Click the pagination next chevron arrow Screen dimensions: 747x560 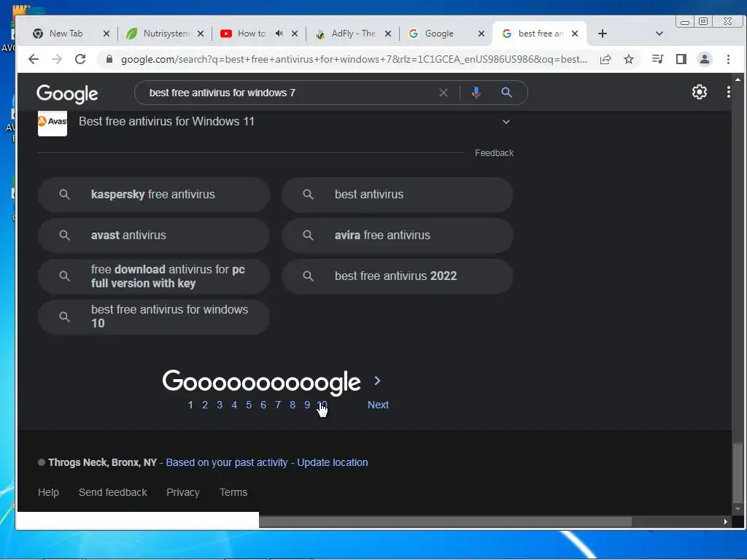tap(377, 381)
